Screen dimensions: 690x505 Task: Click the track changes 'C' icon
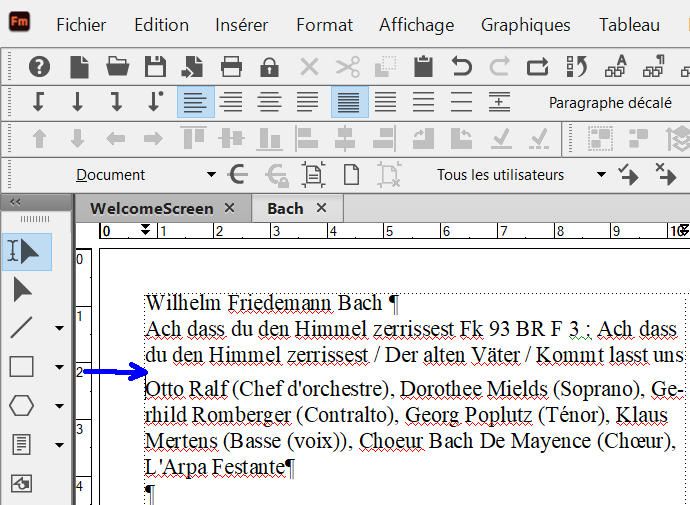point(238,174)
